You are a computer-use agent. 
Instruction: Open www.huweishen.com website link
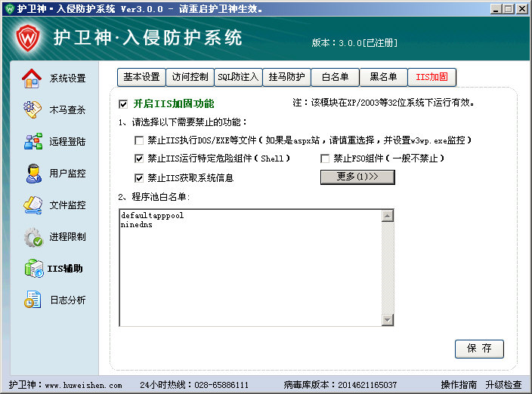83,385
